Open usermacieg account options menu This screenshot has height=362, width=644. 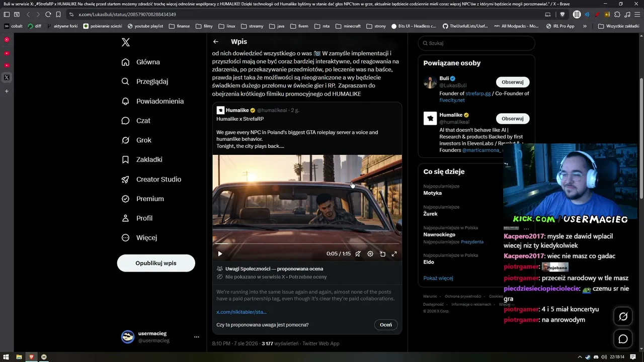click(197, 337)
